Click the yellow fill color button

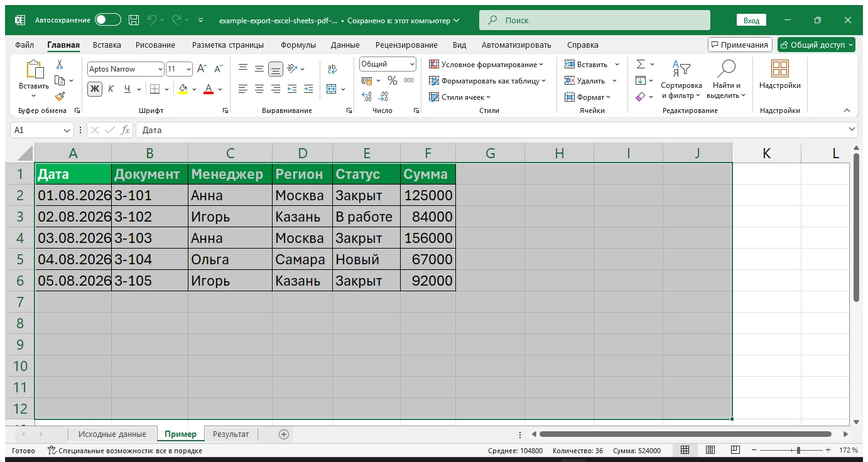coord(183,89)
